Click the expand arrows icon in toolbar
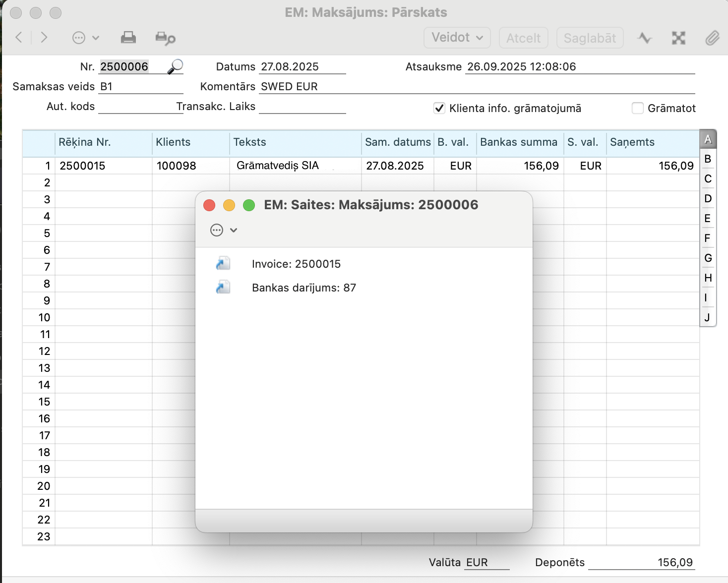 point(678,38)
